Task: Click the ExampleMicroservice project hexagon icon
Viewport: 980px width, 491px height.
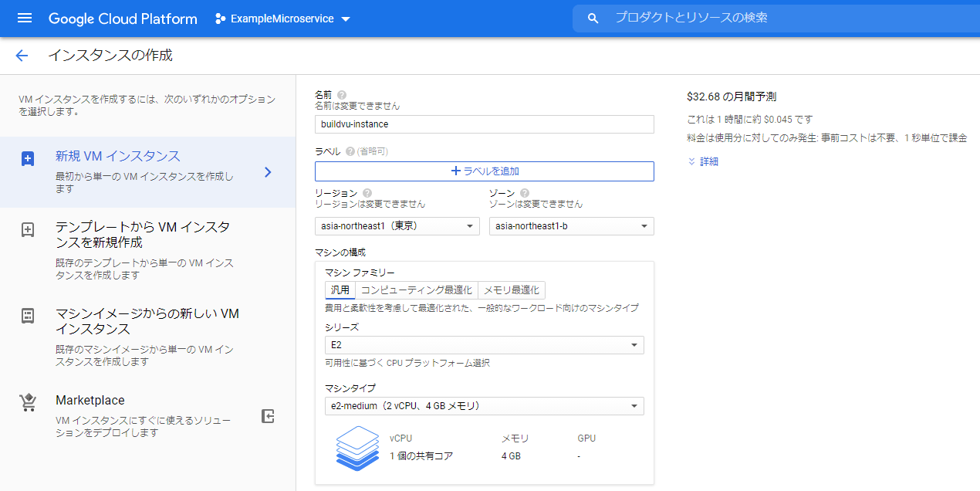Action: [x=221, y=19]
